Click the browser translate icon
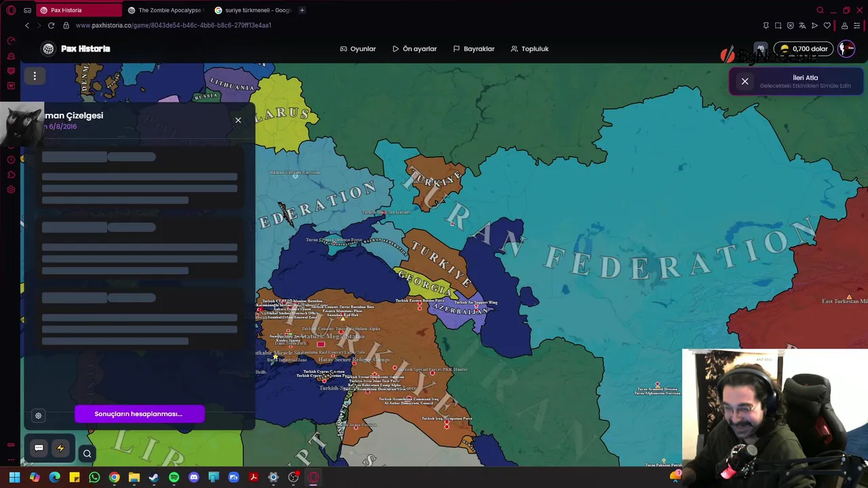The image size is (868, 488). tap(802, 26)
